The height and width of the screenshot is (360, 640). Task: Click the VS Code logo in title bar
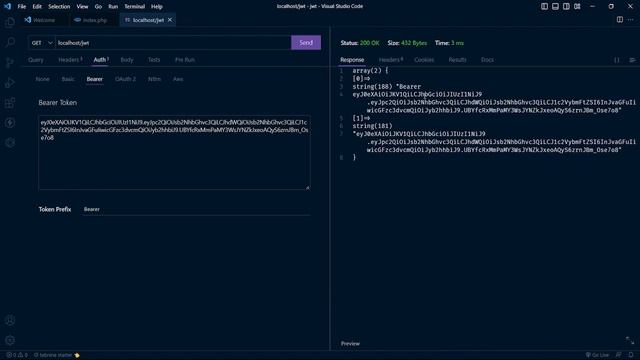click(7, 7)
